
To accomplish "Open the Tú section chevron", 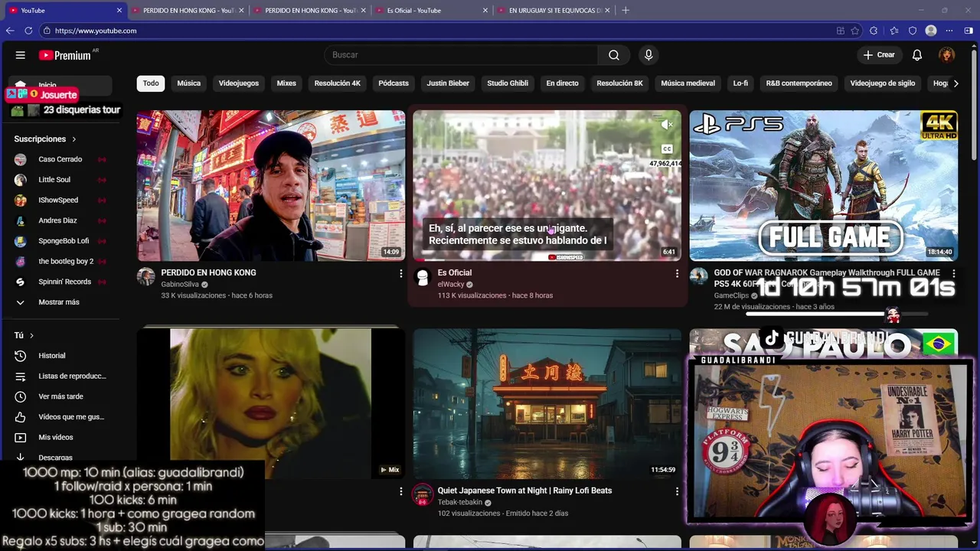I will coord(31,335).
